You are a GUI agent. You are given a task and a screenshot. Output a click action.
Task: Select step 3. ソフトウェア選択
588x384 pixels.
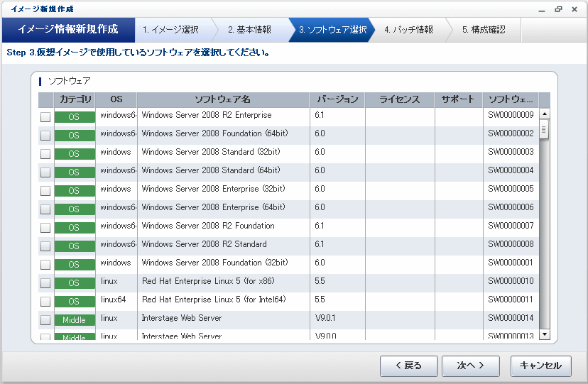332,30
